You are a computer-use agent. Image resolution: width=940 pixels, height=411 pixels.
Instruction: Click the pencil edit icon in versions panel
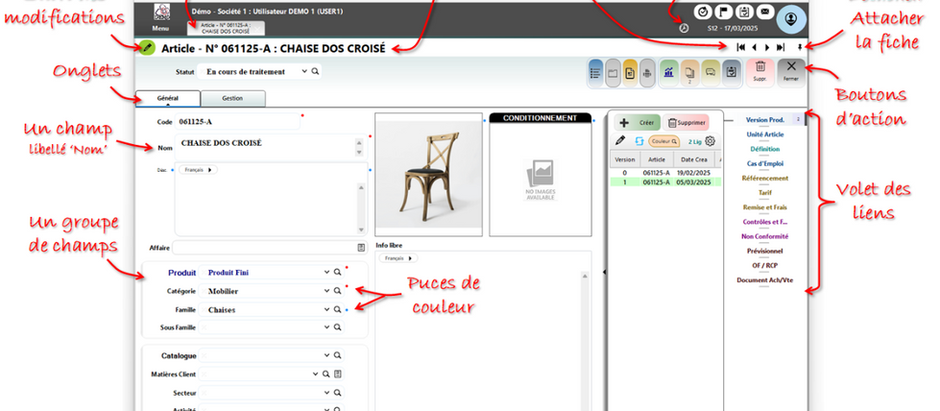tap(620, 141)
